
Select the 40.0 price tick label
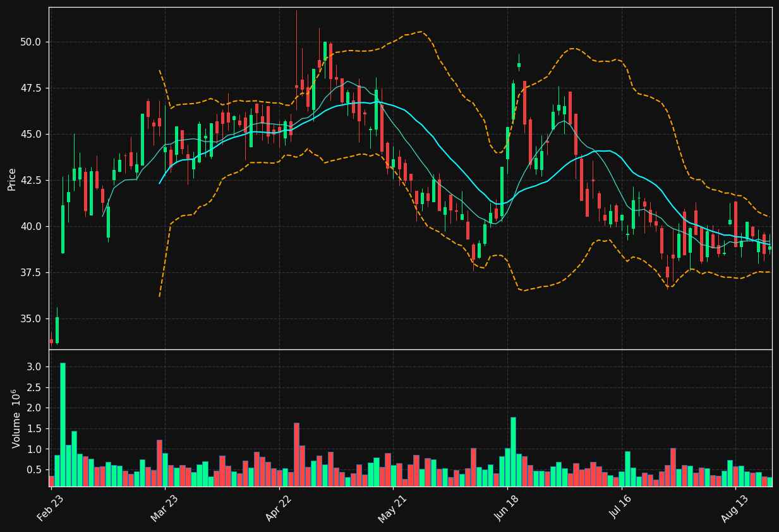(x=31, y=227)
